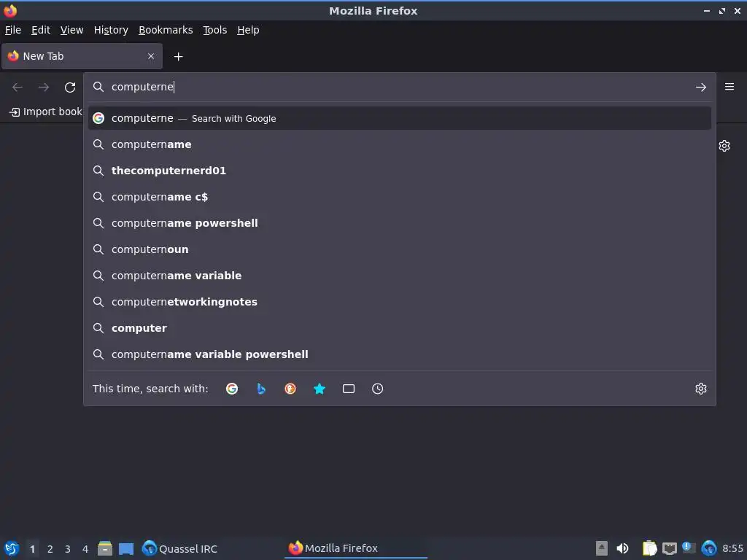Viewport: 747px width, 560px height.
Task: Open the volume control tray icon
Action: 623,548
